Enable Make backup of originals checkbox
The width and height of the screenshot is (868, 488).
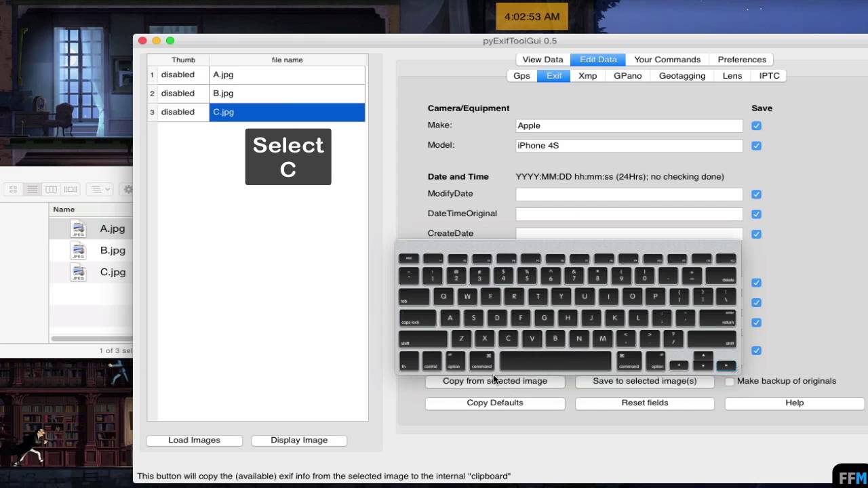coord(730,382)
